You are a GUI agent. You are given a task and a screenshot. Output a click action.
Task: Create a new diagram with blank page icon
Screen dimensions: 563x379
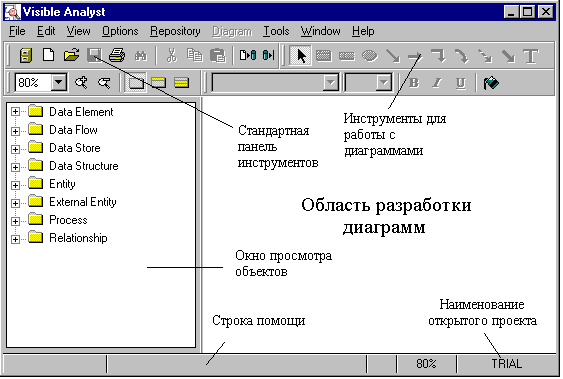48,56
